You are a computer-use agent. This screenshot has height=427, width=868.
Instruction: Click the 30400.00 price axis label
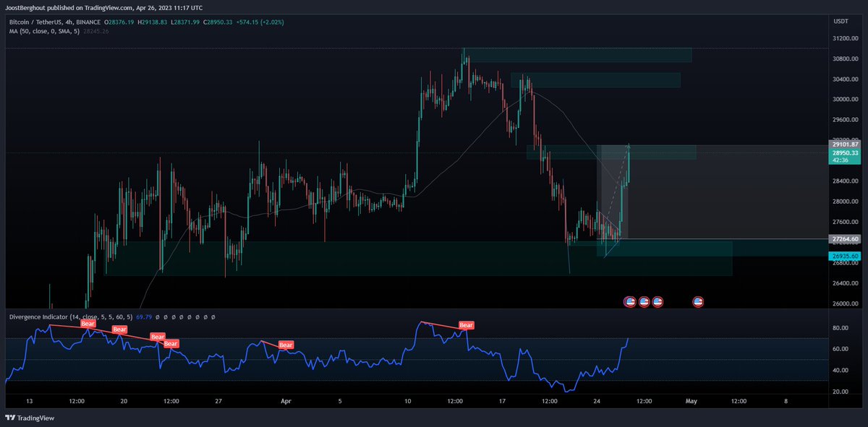(x=846, y=79)
